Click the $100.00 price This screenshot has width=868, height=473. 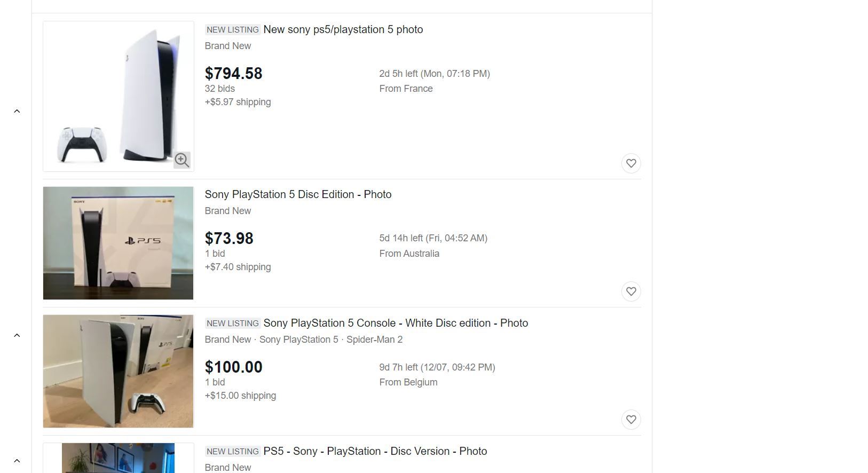coord(234,367)
